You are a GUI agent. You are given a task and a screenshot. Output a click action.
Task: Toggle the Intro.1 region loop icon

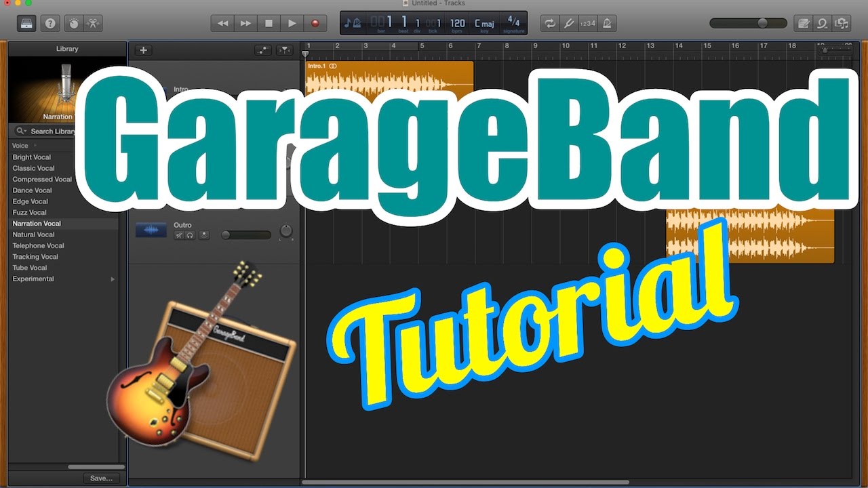332,66
